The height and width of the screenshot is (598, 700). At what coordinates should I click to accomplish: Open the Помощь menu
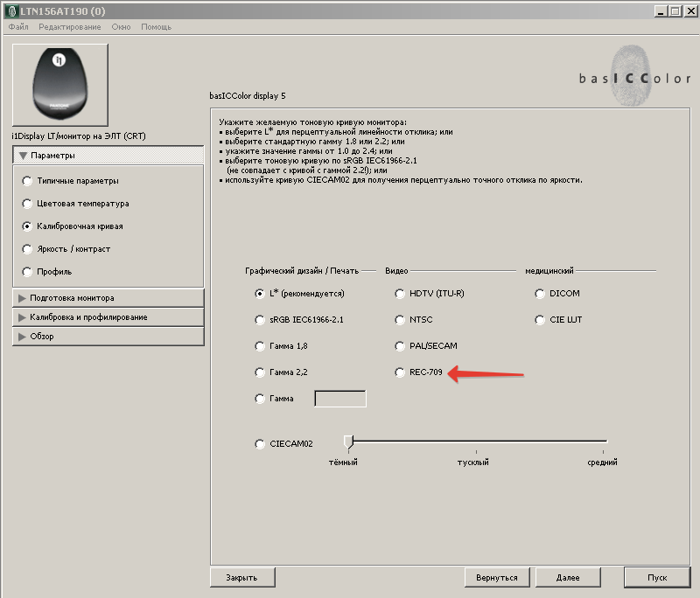[x=157, y=27]
